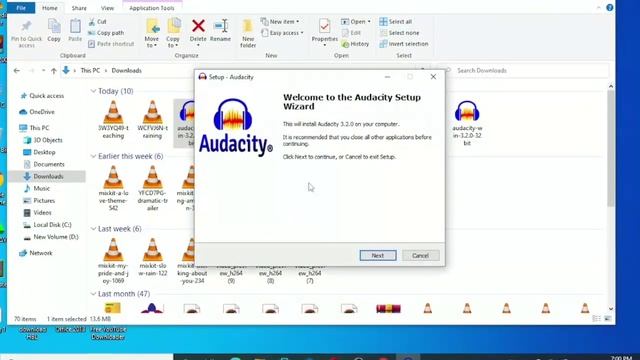Click Cut in the Clipboard group

pyautogui.click(x=98, y=22)
